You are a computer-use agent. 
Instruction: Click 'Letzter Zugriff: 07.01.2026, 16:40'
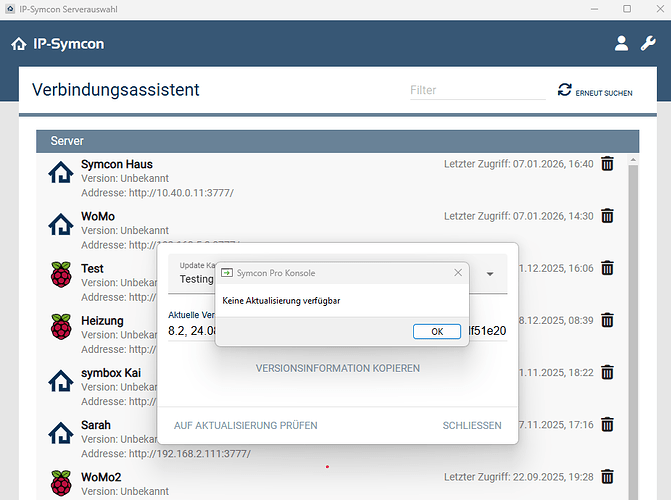[519, 164]
